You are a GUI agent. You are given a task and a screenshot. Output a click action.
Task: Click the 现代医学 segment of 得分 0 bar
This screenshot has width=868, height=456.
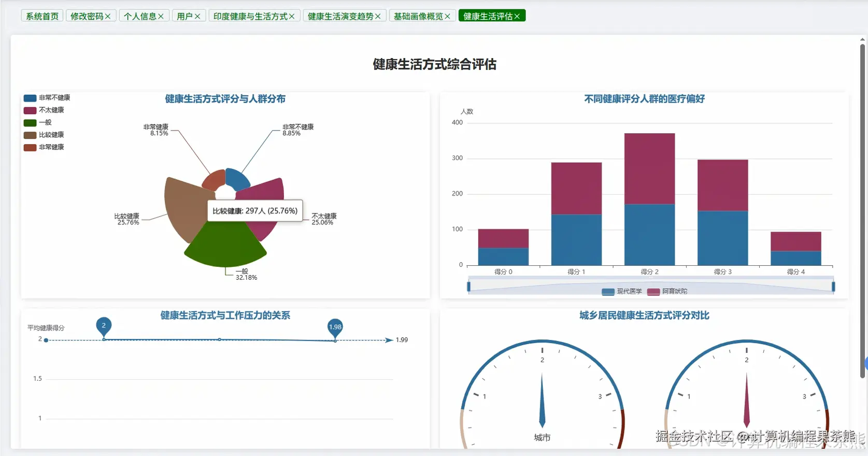[x=503, y=256]
